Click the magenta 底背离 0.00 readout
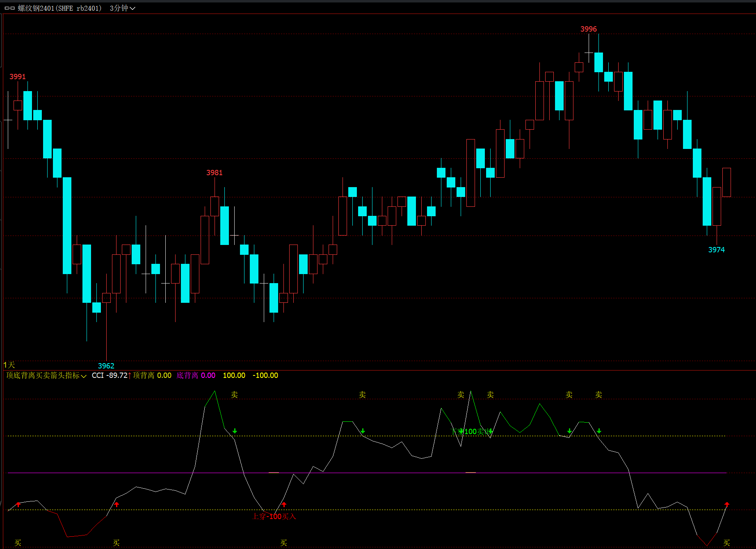 click(x=196, y=375)
